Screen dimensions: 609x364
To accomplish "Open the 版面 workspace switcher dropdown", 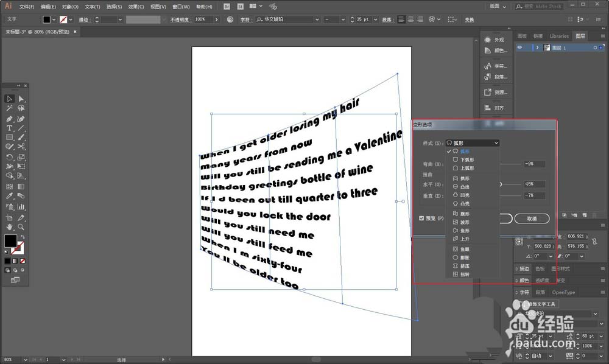I will coord(498,6).
